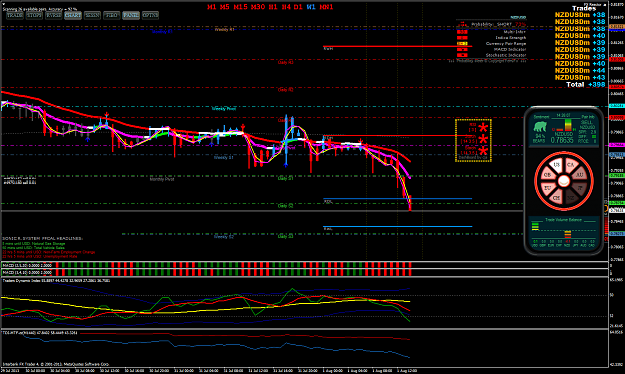Click the Weekly Pivot level label
Viewport: 625px width, 374px height.
click(224, 108)
